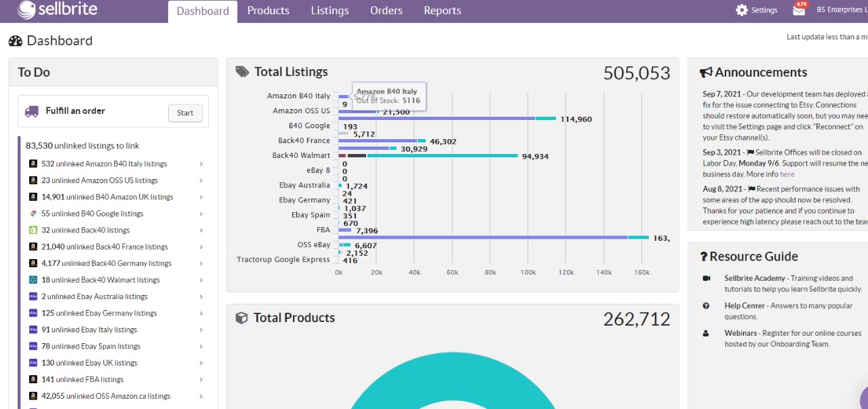Click the Walmart icon for Back40 Walmart listings
The width and height of the screenshot is (868, 409).
pos(33,280)
